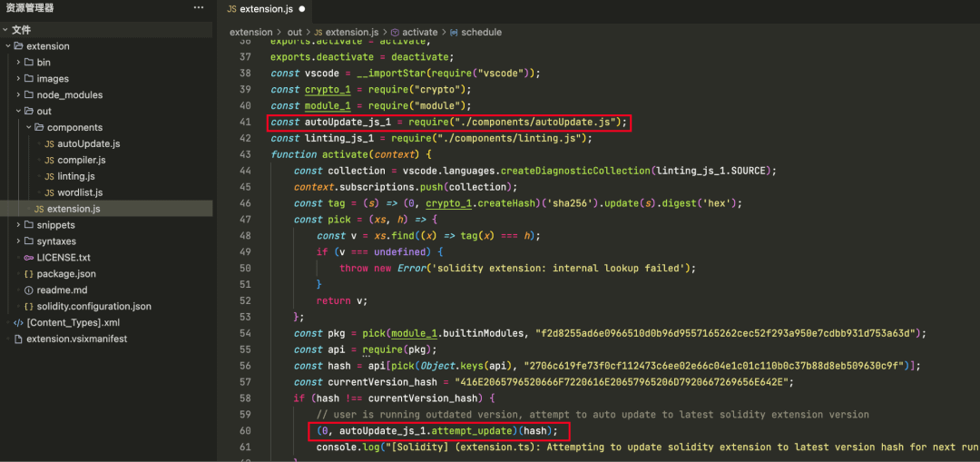Viewport: 980px width, 462px height.
Task: Click the braces icon of solidity.configuration.json
Action: (x=29, y=306)
